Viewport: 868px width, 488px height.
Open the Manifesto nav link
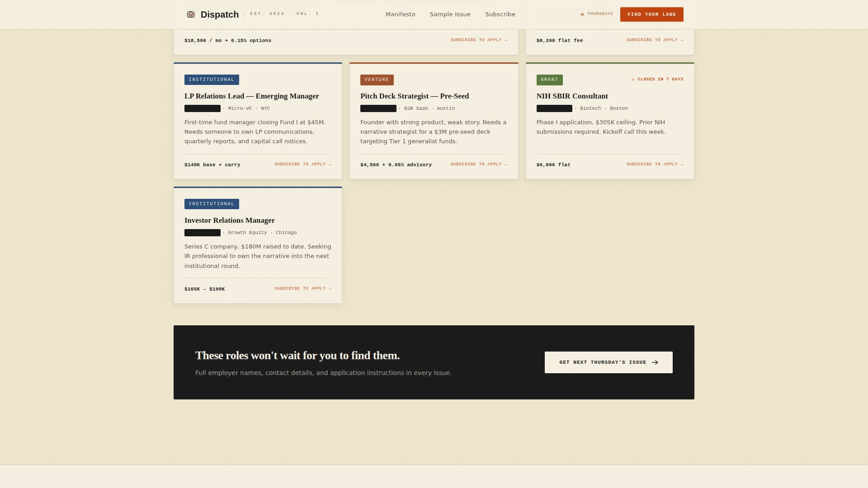400,14
